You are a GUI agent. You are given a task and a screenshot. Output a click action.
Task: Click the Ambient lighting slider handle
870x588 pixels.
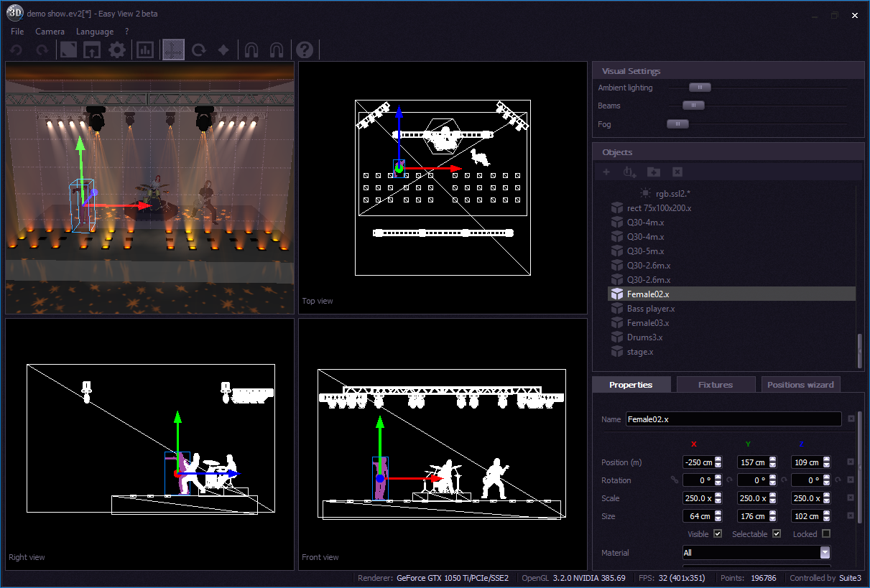click(700, 88)
